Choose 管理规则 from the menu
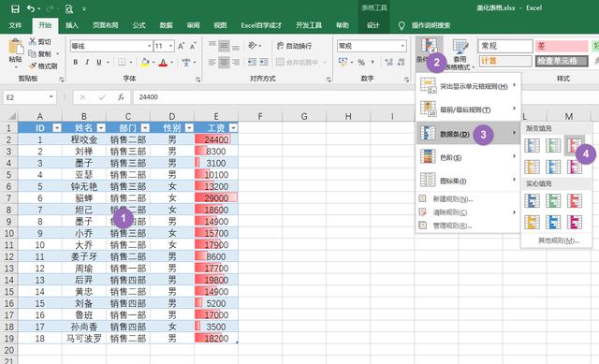Screen dimensions: 599x364 tap(468, 226)
